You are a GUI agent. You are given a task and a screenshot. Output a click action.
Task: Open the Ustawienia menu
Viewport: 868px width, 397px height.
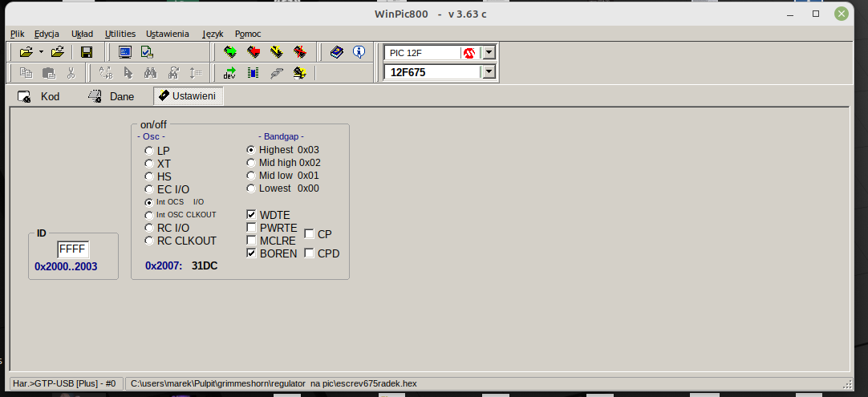(x=167, y=34)
